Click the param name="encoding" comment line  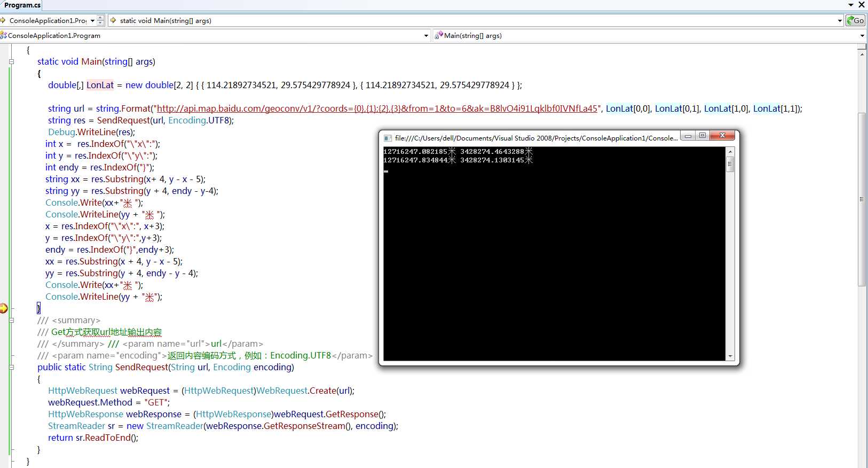point(205,355)
